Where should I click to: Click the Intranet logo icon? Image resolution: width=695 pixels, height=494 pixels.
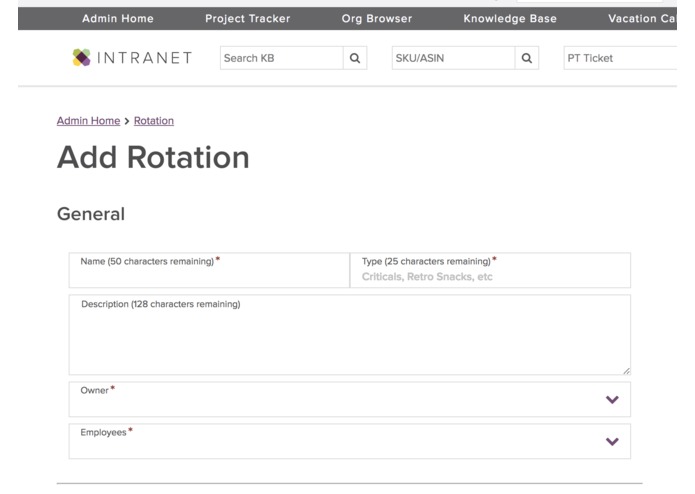pyautogui.click(x=82, y=58)
